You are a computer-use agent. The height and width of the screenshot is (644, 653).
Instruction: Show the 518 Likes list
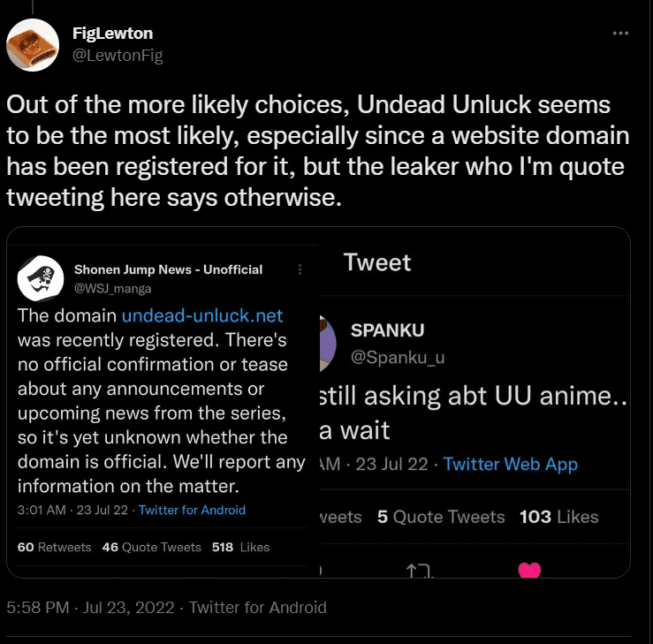click(240, 547)
